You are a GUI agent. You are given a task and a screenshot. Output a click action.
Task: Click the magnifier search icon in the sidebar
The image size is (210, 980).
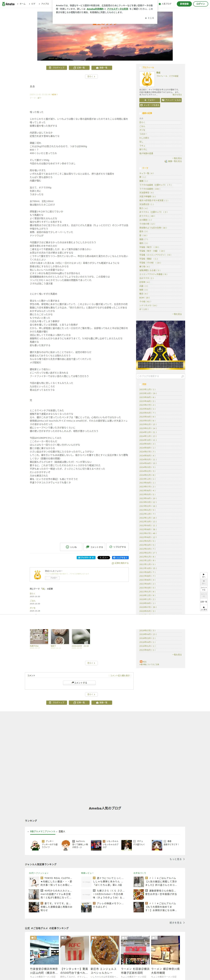(183, 376)
